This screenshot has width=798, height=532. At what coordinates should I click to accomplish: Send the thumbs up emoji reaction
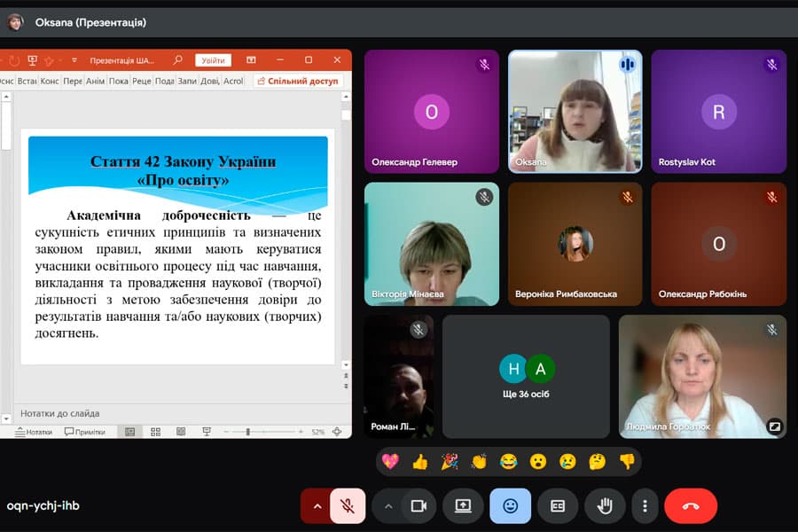tap(419, 461)
